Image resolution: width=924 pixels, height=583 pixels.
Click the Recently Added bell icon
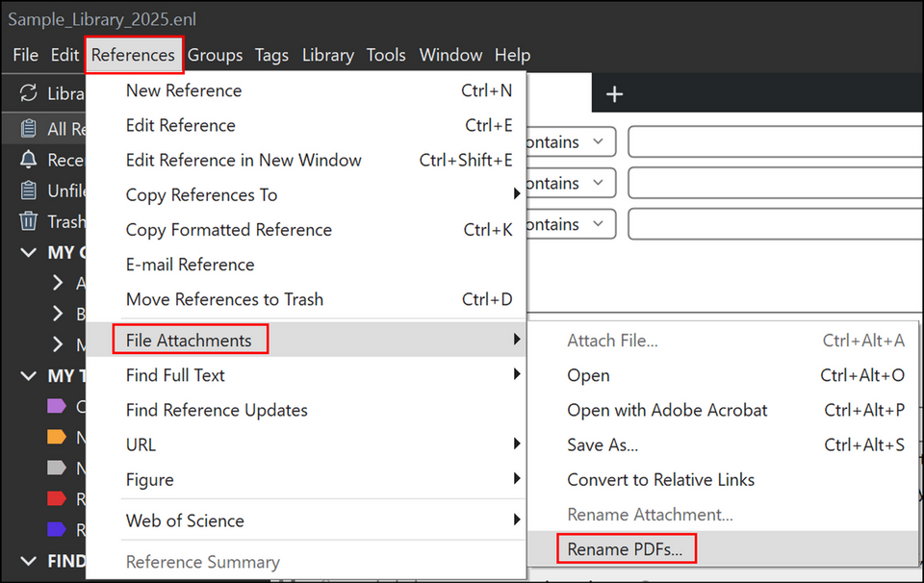coord(29,160)
